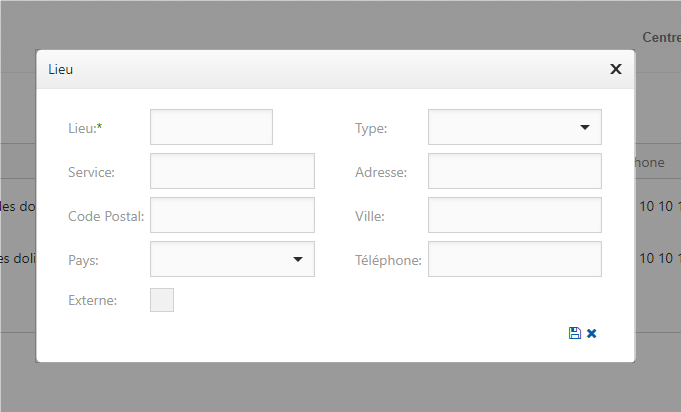Click the "Adresse:" label
Viewport: 681px width, 412px height.
tap(381, 172)
